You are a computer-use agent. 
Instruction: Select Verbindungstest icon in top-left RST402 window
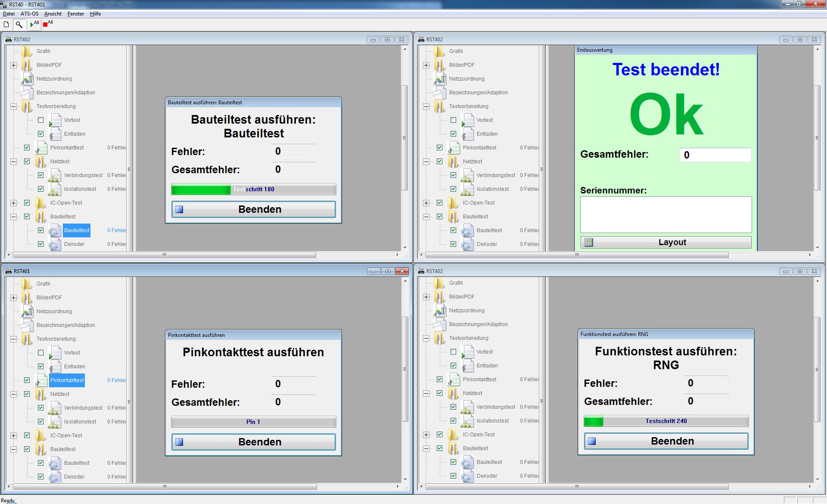(x=56, y=175)
